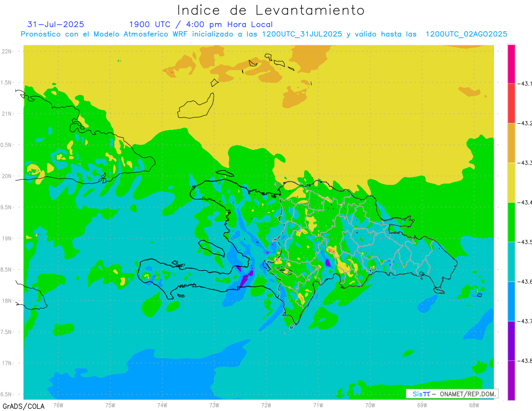The image size is (532, 411).
Task: Click the 20N latitude label
Action: pyautogui.click(x=7, y=176)
